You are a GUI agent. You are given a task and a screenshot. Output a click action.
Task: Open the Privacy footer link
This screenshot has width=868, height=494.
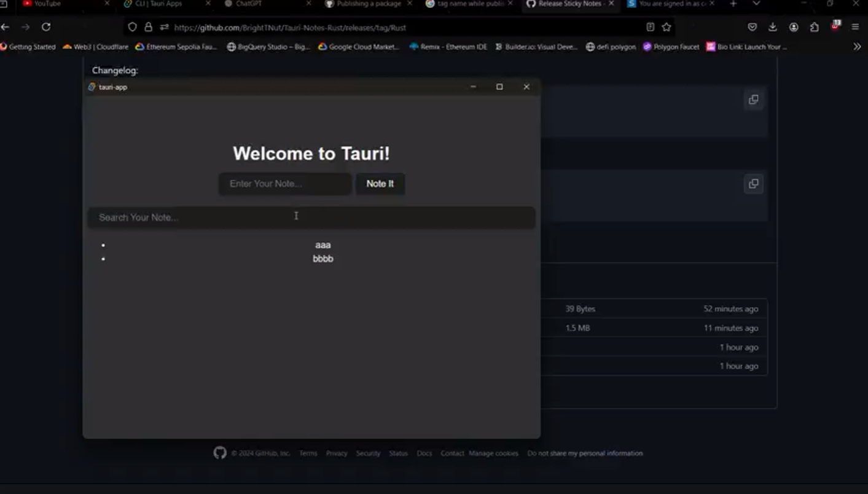(337, 453)
